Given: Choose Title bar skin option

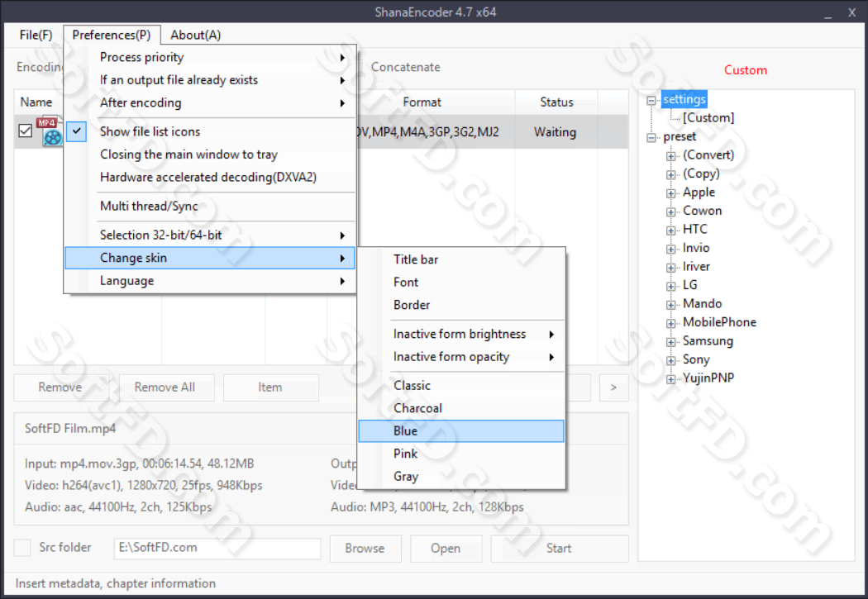Looking at the screenshot, I should click(461, 259).
